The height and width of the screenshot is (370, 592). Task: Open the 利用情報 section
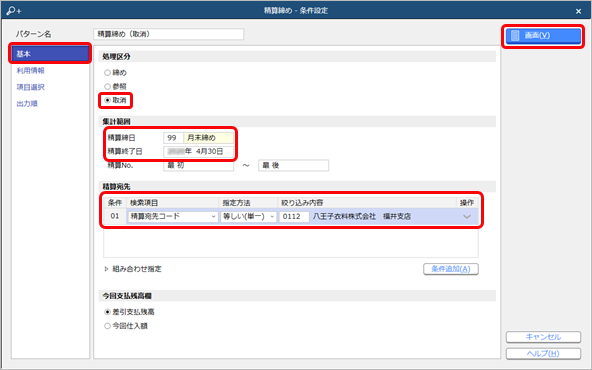[31, 71]
